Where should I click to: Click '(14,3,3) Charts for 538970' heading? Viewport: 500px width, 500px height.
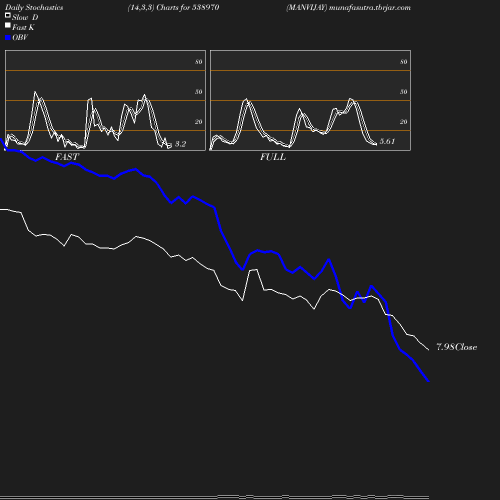[173, 7]
